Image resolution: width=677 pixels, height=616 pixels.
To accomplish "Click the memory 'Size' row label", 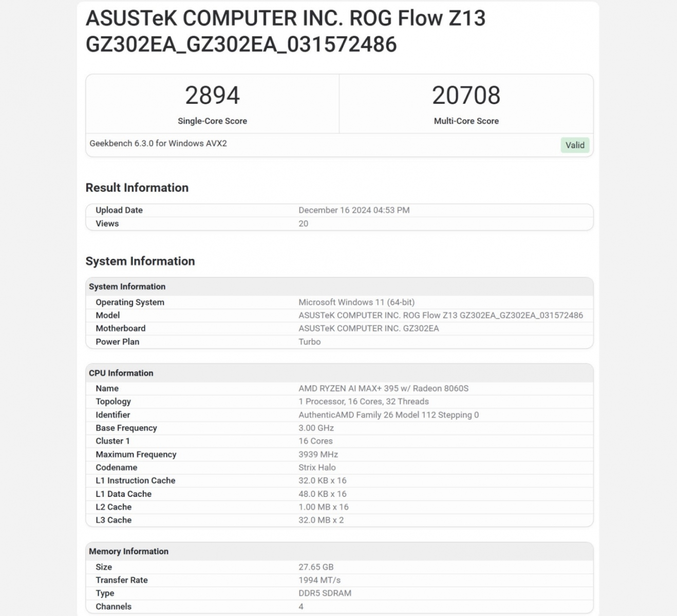I will (x=104, y=567).
